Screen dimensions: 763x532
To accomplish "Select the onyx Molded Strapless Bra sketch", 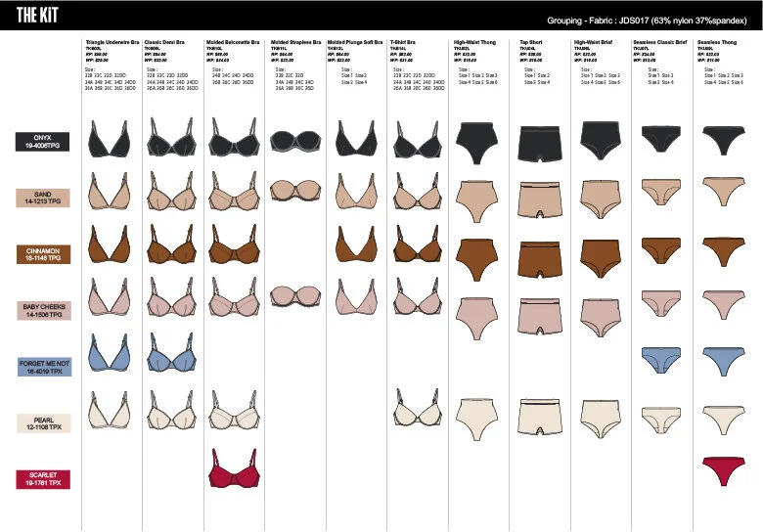I will (x=295, y=141).
